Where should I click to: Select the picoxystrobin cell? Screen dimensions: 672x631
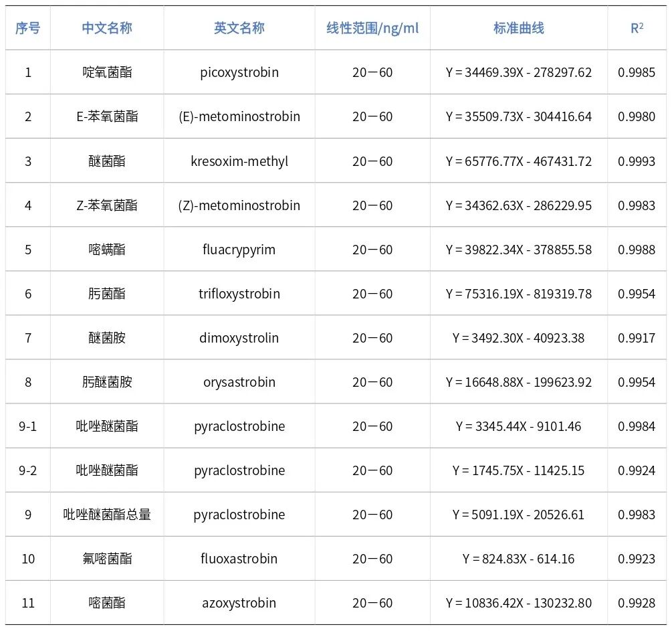point(239,72)
